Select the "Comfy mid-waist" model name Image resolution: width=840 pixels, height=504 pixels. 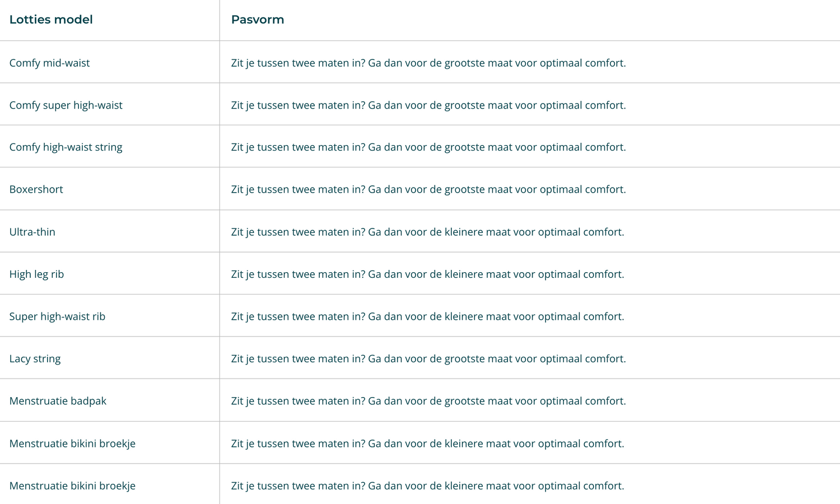pyautogui.click(x=49, y=63)
